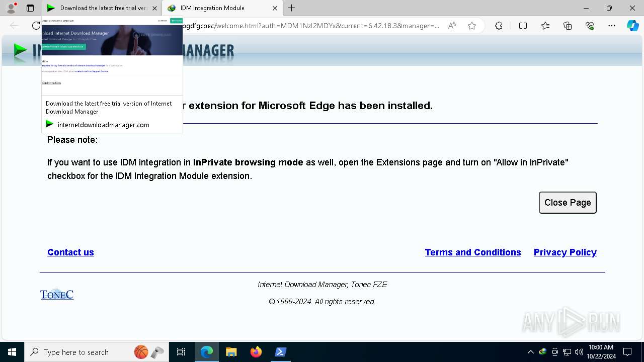
Task: Open Browser essentials heart icon
Action: coord(590,26)
